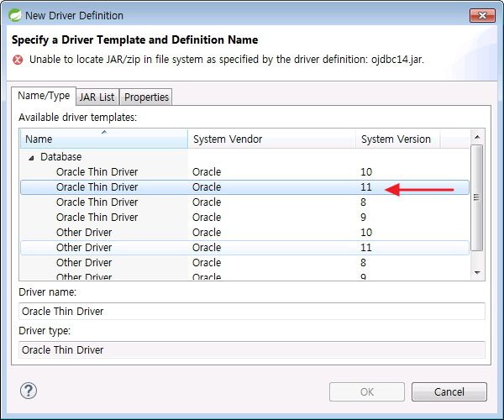
Task: Click the Database category label
Action: click(60, 157)
